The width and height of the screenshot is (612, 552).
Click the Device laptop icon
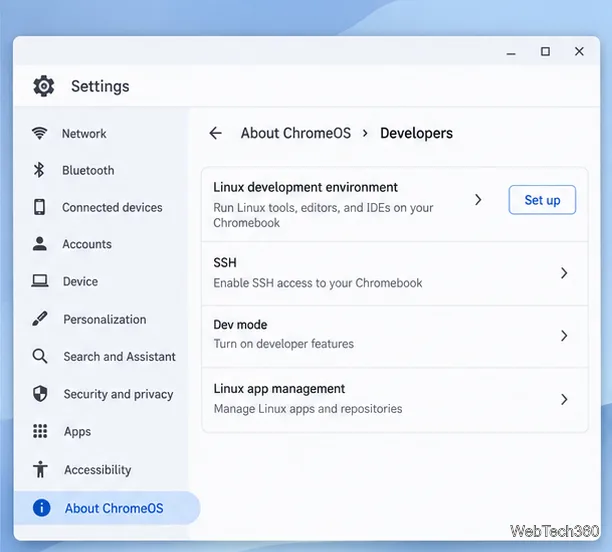click(x=40, y=281)
